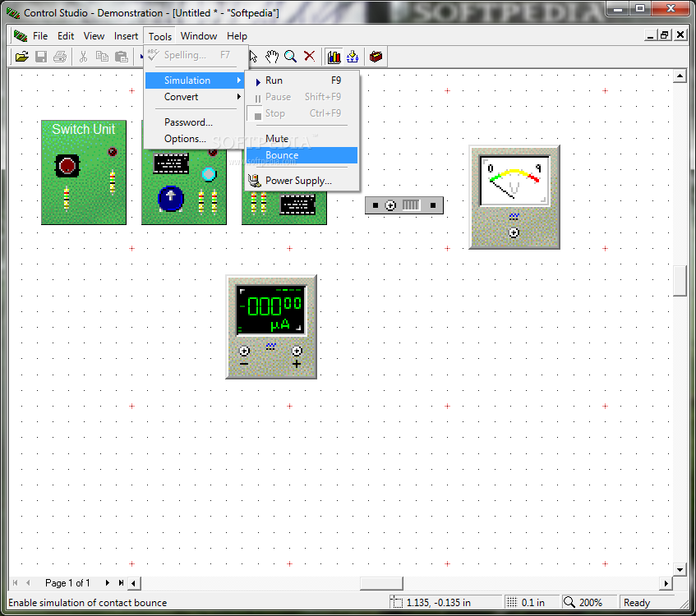Viewport: 696px width, 616px height.
Task: Go to the previous page arrow
Action: pyautogui.click(x=29, y=582)
